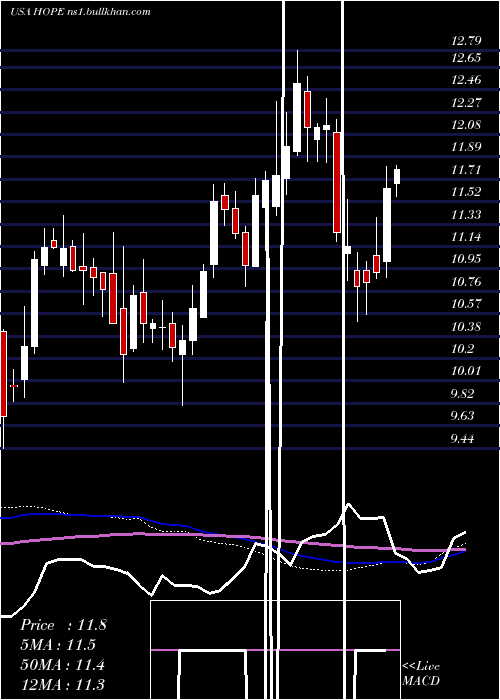Click the 10.76 price axis label
This screenshot has height=700, width=500.
click(466, 282)
